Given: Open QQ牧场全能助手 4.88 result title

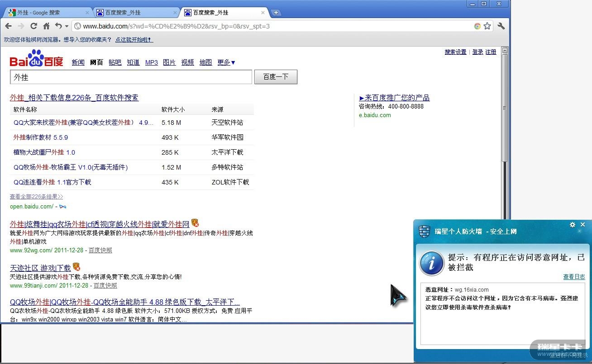Looking at the screenshot, I should (125, 302).
